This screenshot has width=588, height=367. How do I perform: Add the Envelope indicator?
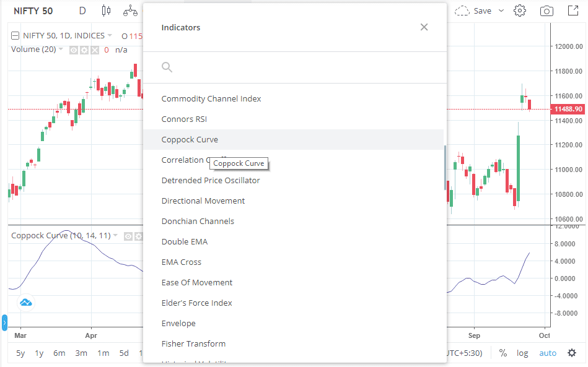coord(293,323)
